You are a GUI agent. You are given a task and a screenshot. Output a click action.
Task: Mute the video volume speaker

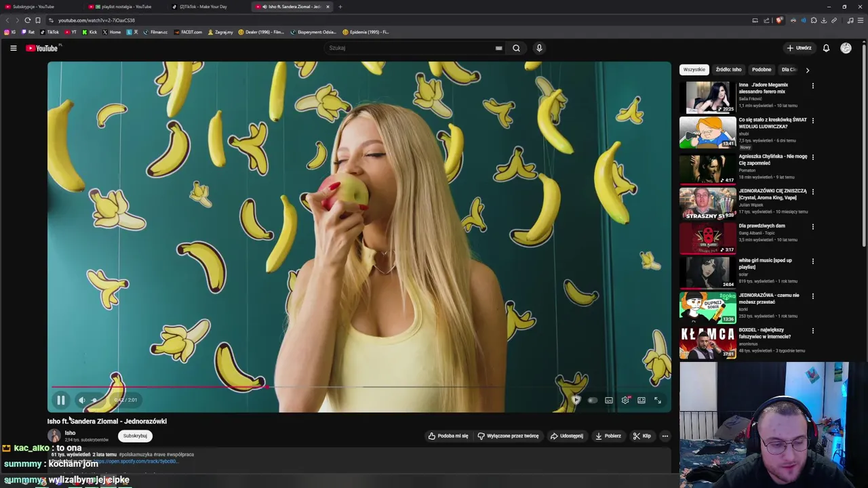coord(81,401)
